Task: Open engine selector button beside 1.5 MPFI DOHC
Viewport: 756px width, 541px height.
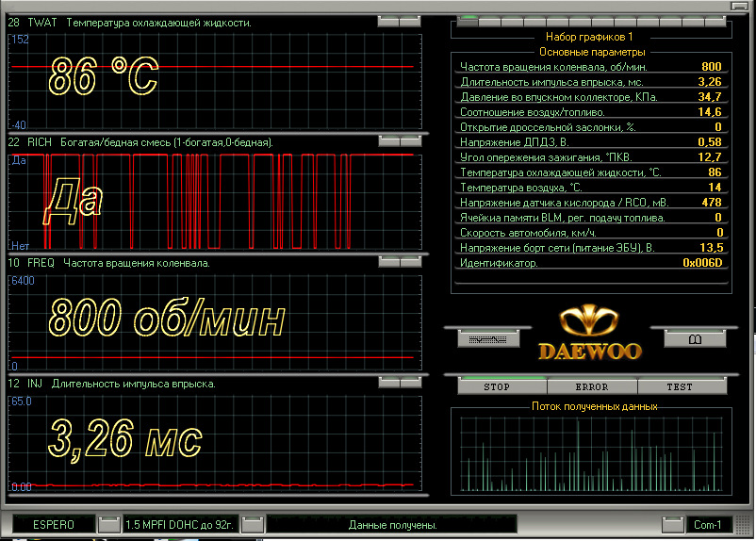Action: click(253, 525)
